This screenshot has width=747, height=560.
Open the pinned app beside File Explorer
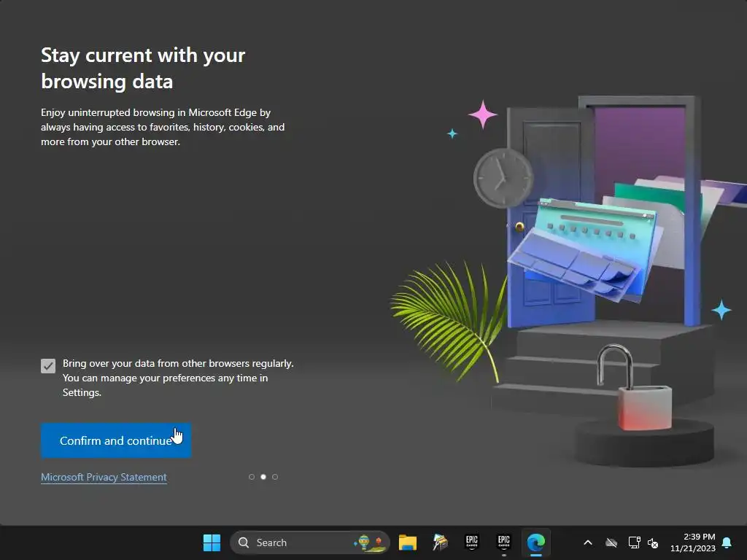pos(440,542)
